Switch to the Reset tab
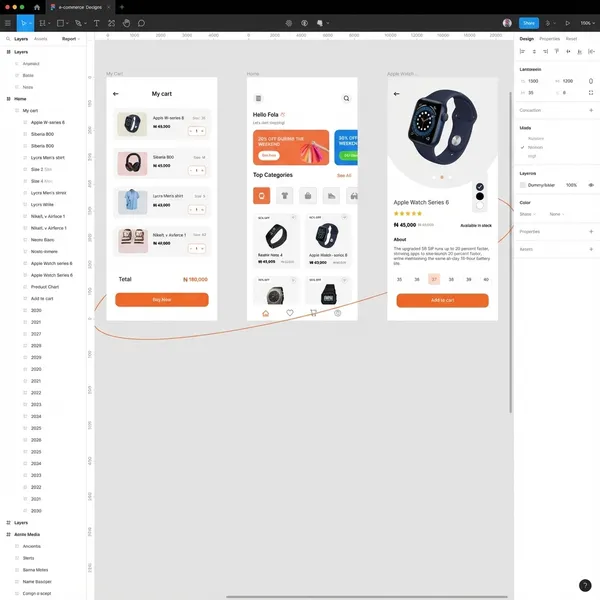 [x=571, y=39]
